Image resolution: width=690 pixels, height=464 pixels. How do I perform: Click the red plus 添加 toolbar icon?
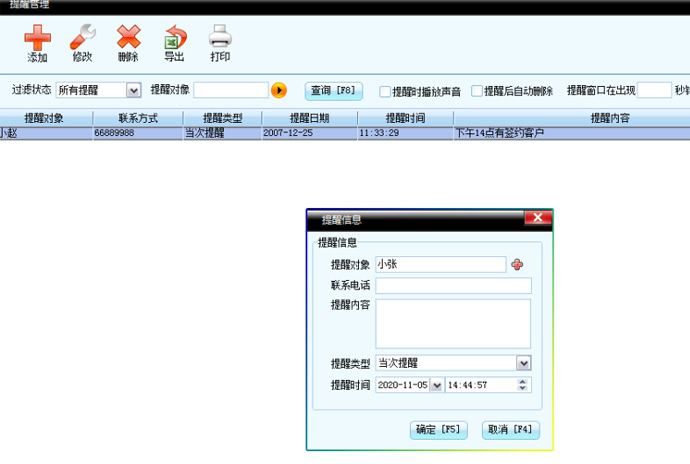point(37,39)
